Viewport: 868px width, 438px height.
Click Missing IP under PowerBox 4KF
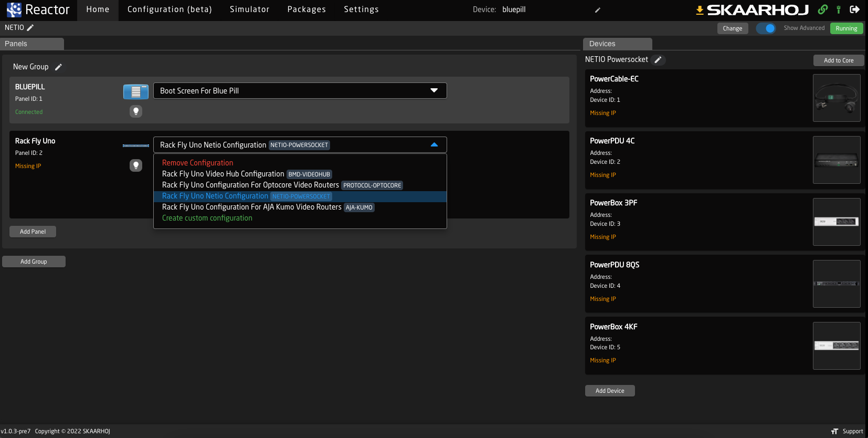pos(603,360)
